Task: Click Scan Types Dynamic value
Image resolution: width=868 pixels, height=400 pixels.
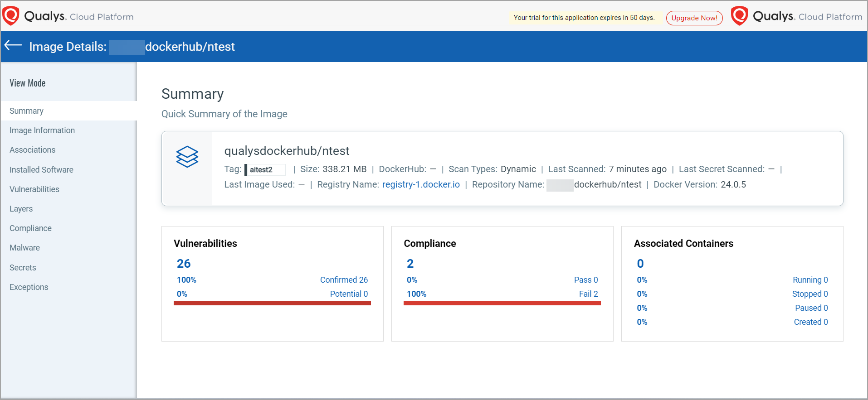Action: pos(518,169)
